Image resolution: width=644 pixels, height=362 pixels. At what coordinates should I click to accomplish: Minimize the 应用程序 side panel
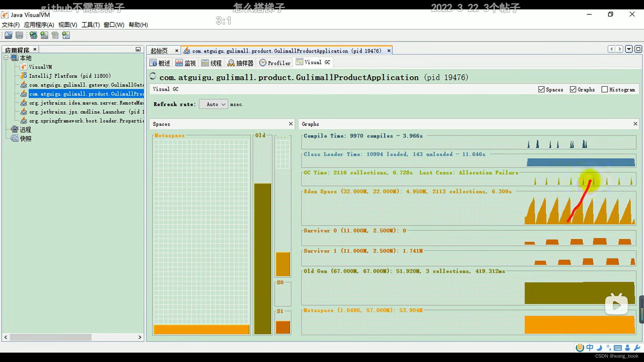(x=138, y=49)
